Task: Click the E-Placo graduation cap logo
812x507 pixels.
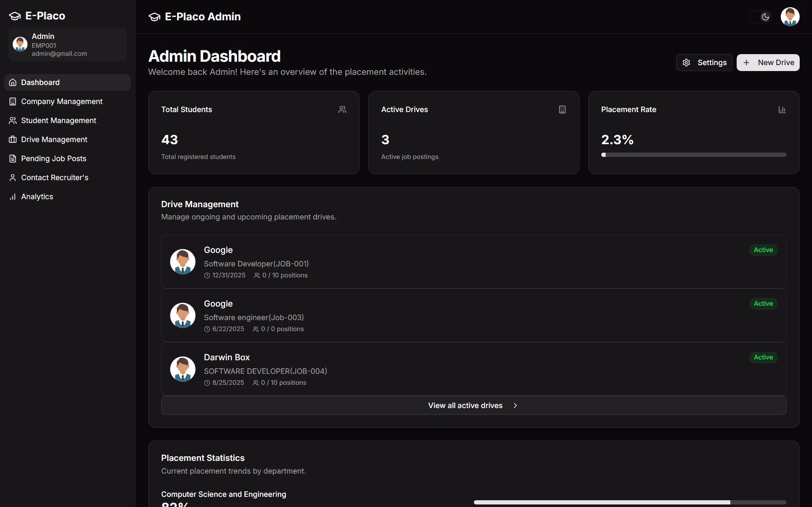Action: point(14,16)
